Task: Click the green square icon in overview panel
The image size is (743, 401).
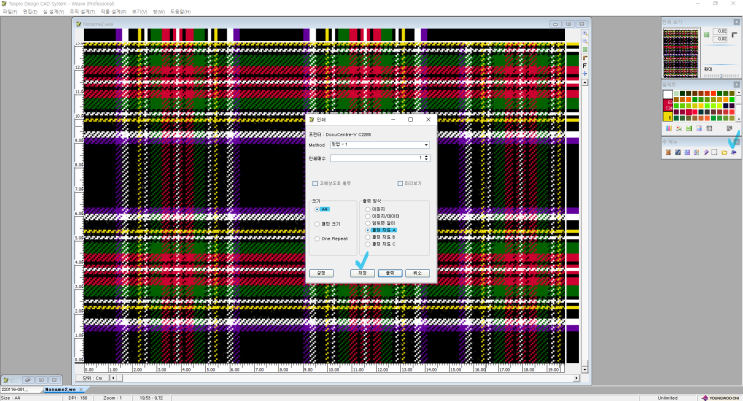Action: click(707, 35)
